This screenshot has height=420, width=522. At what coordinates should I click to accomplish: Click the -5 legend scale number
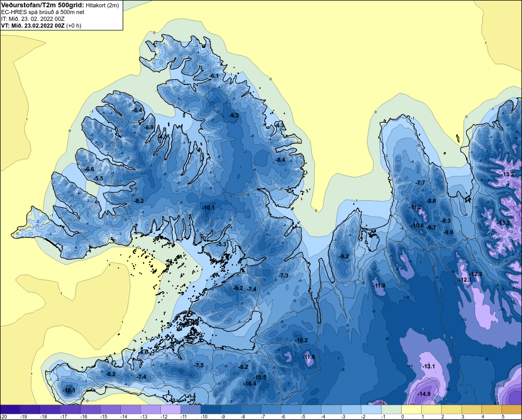coord(303,417)
